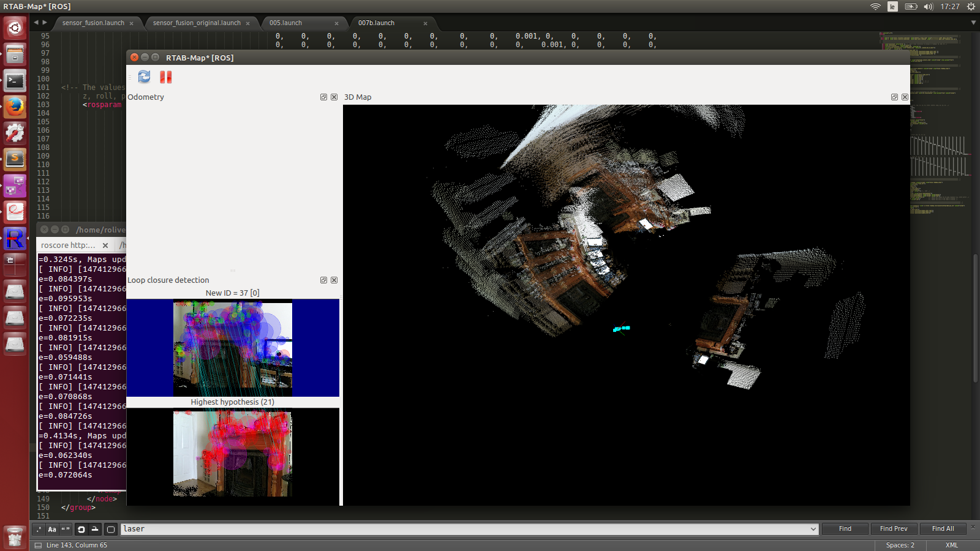
Task: Open Terminal from the launcher
Action: [x=15, y=81]
